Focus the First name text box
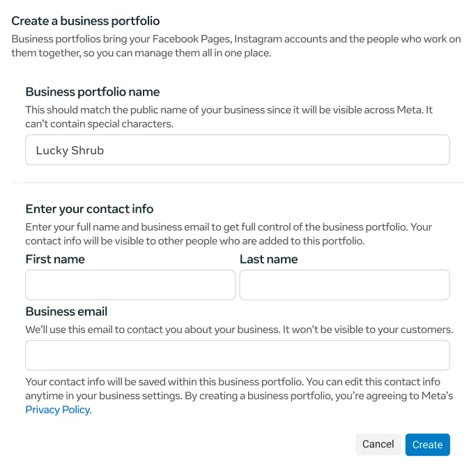Image resolution: width=476 pixels, height=476 pixels. (130, 285)
